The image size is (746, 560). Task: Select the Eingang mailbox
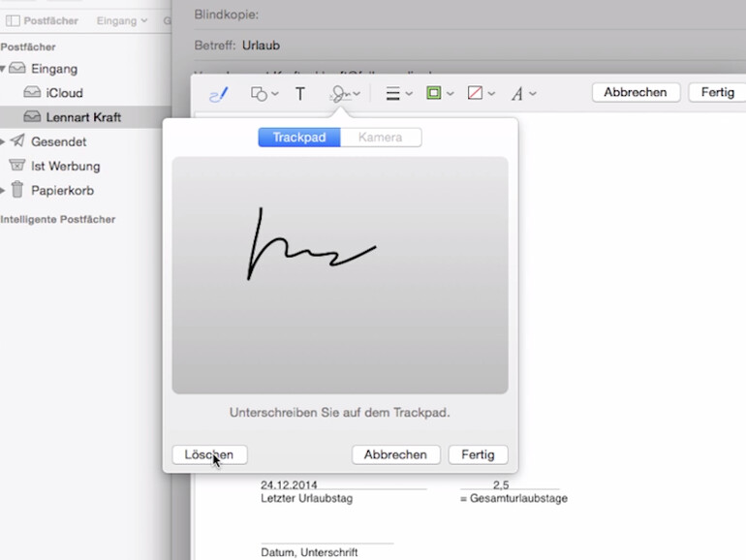coord(54,69)
